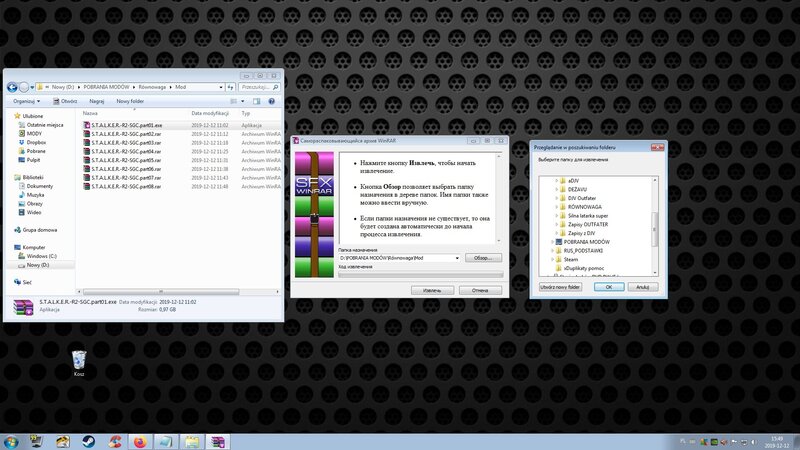
Task: Click Nagraj in the Explorer toolbar
Action: pos(97,101)
